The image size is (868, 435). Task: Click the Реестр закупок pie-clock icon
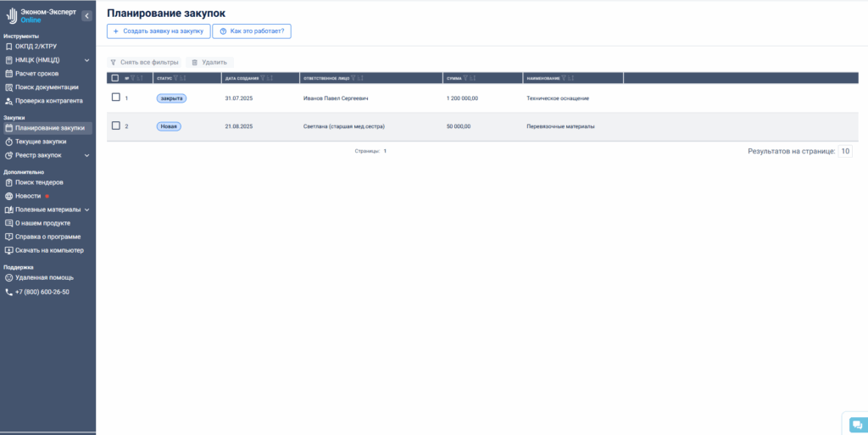[x=8, y=155]
